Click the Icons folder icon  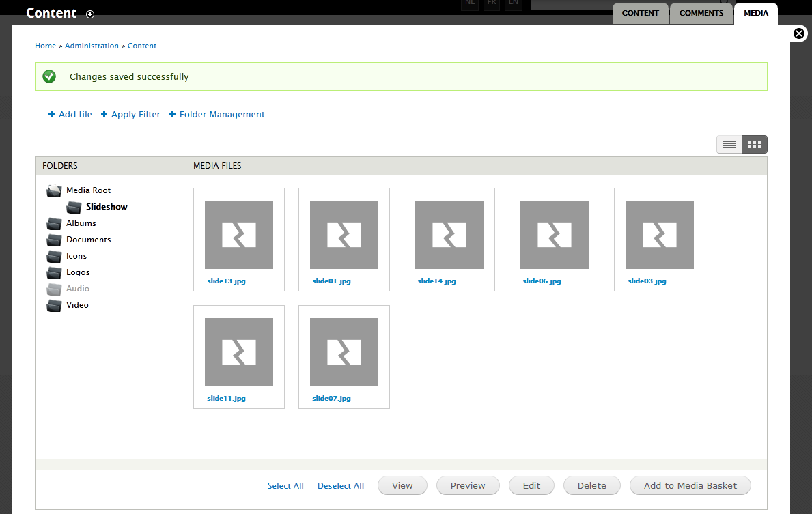point(54,256)
